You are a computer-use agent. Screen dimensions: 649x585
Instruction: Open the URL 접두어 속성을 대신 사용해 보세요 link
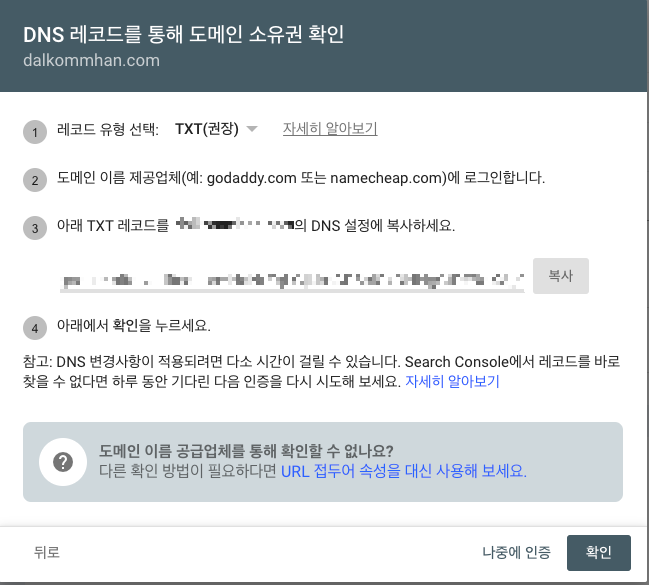404,471
